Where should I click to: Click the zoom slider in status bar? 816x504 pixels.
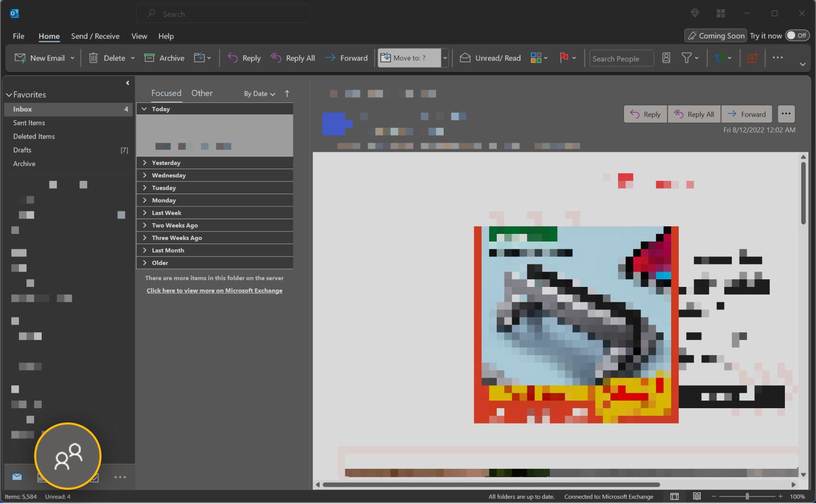point(747,496)
